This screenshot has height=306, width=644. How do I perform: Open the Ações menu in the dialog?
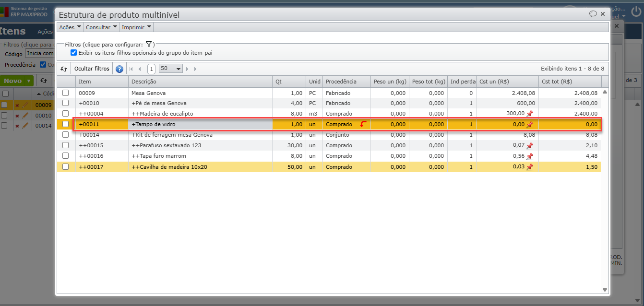[x=70, y=27]
